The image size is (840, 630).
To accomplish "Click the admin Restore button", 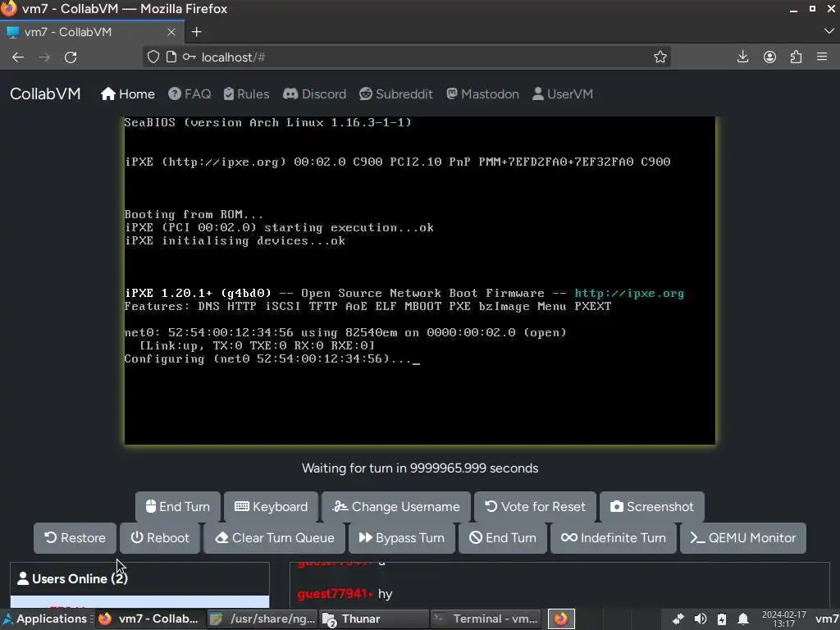I will coord(75,538).
